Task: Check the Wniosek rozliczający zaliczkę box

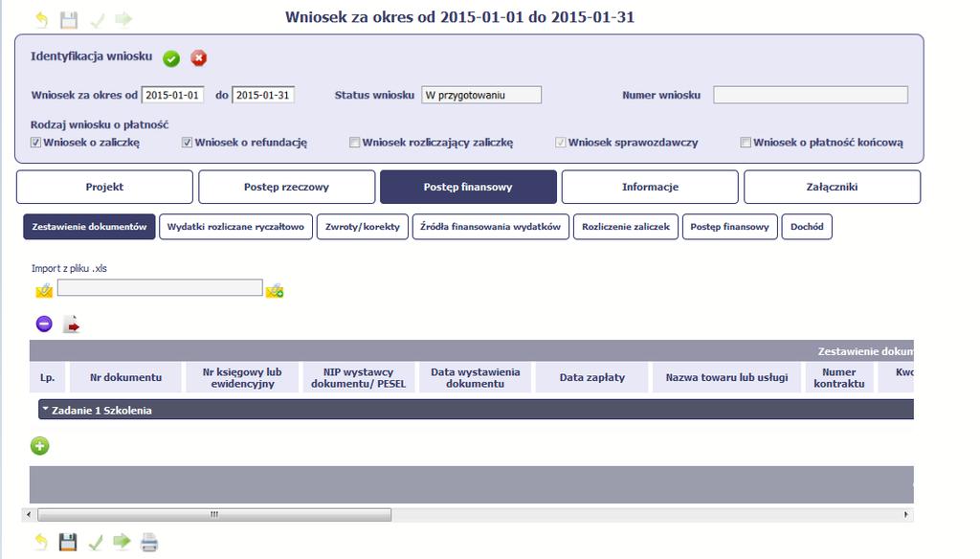Action: (x=354, y=143)
